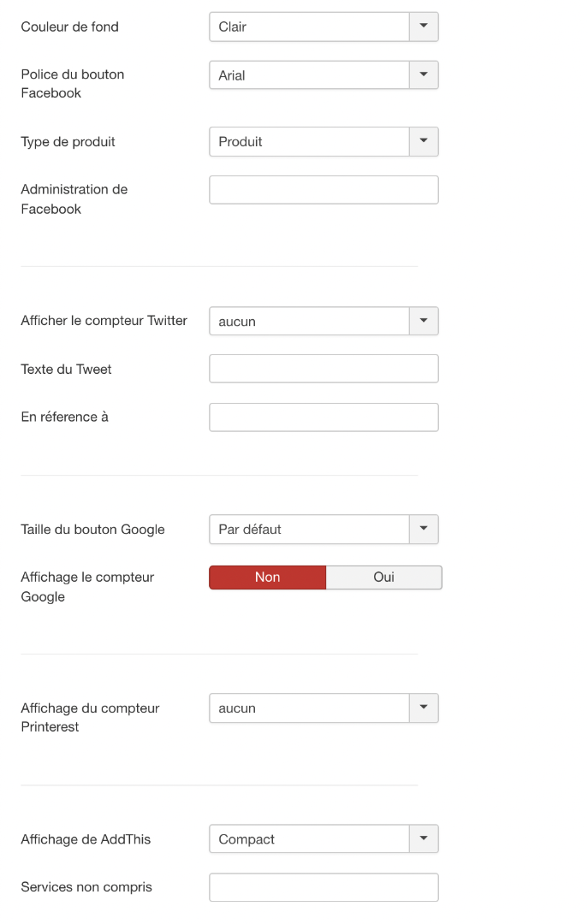Click the Services non compris input field
This screenshot has width=588, height=924.
point(324,887)
